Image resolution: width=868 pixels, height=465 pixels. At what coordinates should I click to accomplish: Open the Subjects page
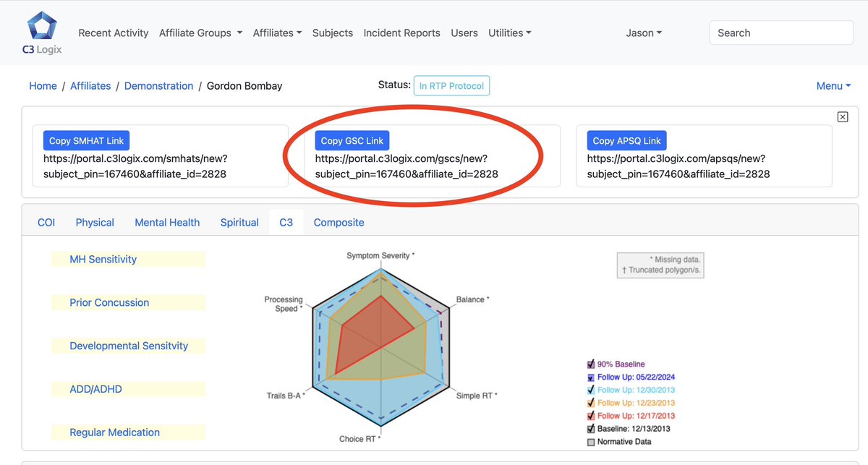333,33
